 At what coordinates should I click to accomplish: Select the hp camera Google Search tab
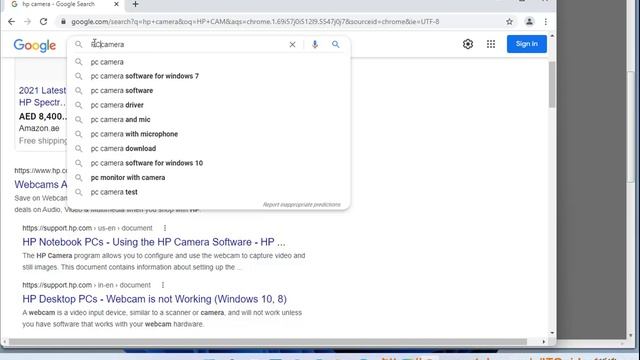58,4
